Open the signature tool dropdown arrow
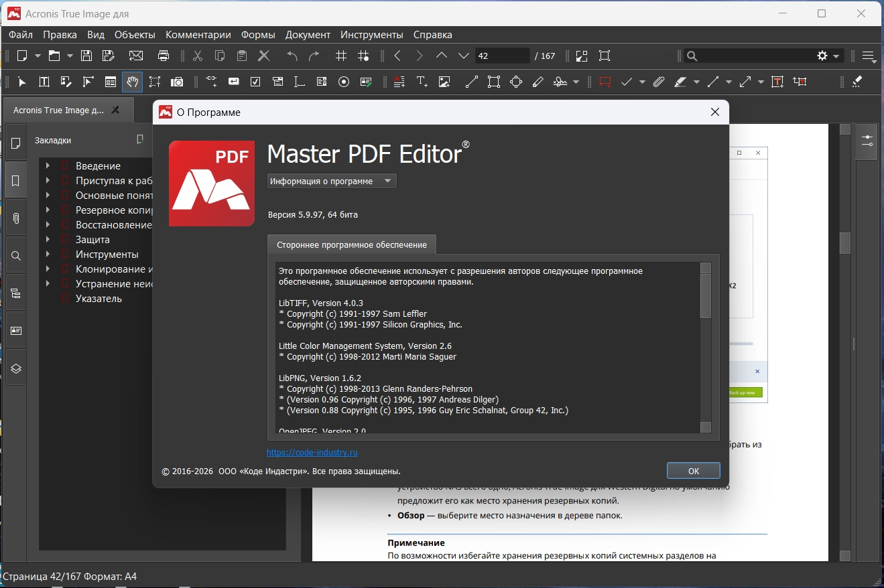 click(576, 82)
